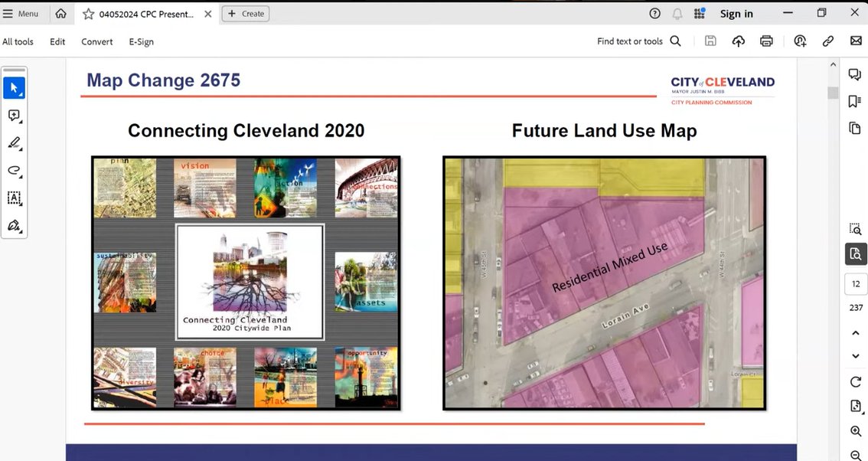Click the highlighted find-in-document icon

tap(856, 254)
